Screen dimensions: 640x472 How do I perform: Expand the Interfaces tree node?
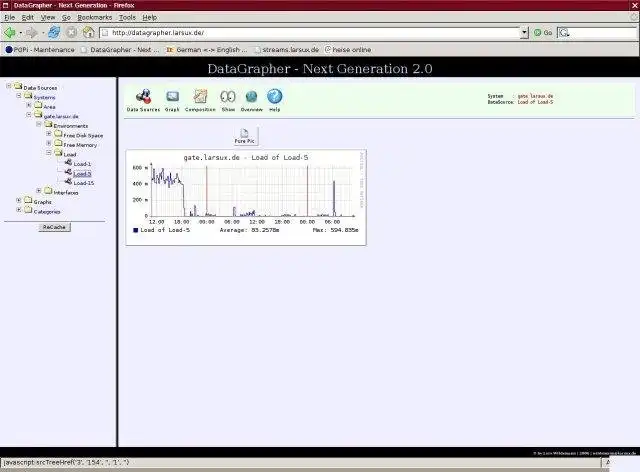point(39,191)
